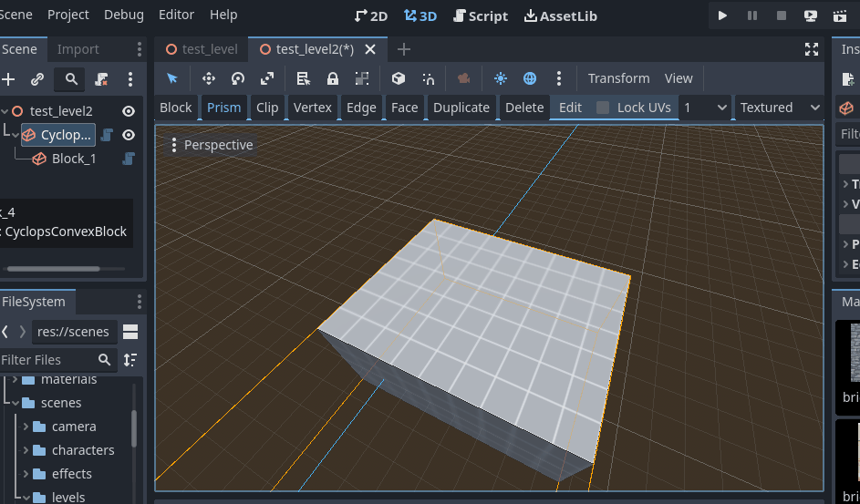Viewport: 860px width, 504px height.
Task: Switch to the Import dock tab
Action: tap(78, 49)
